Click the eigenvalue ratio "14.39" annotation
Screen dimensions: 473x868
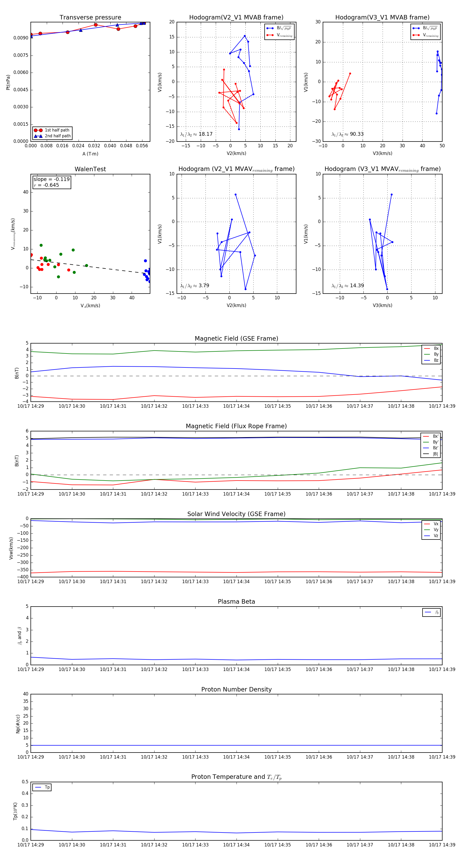pyautogui.click(x=347, y=286)
